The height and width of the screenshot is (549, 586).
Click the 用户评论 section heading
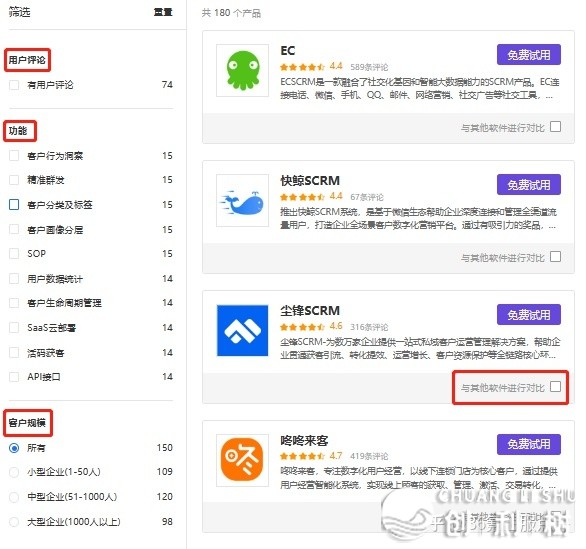coord(27,60)
